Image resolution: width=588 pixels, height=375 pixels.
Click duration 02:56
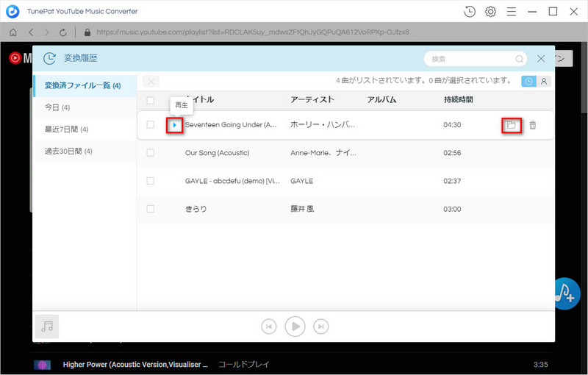(x=452, y=153)
